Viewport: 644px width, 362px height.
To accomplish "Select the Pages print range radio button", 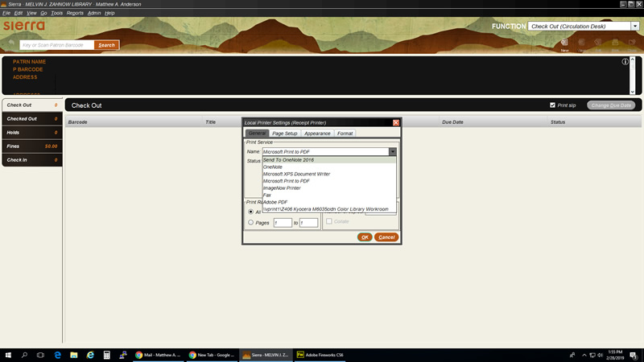I will tap(250, 223).
